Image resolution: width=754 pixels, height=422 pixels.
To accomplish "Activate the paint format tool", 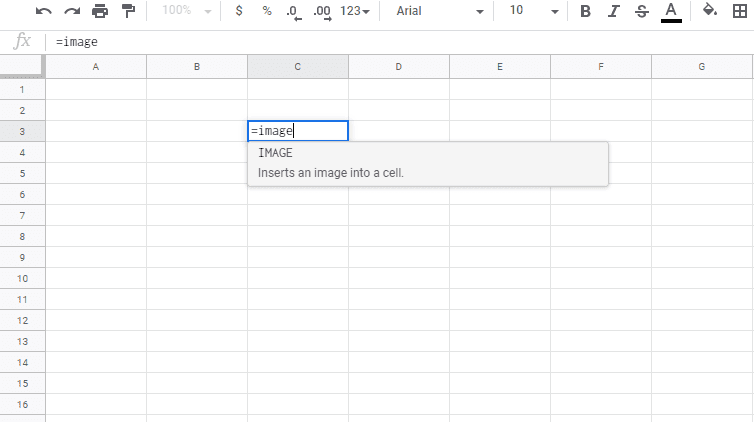I will (x=128, y=11).
